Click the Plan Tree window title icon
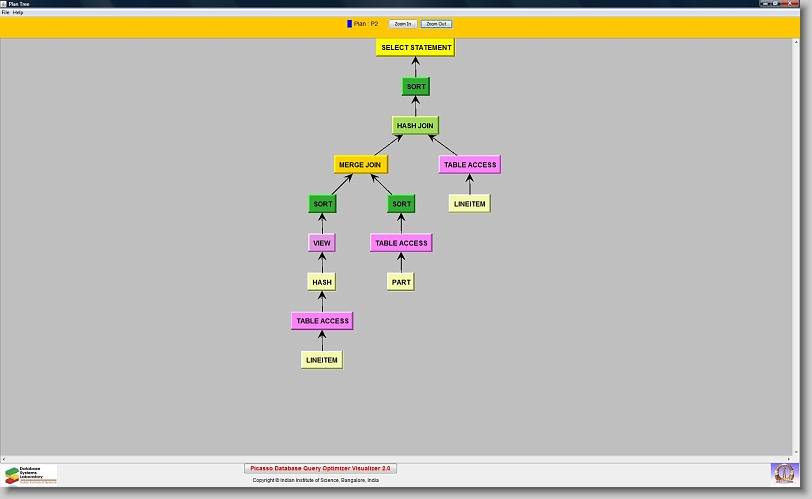The width and height of the screenshot is (812, 499). (4, 4)
